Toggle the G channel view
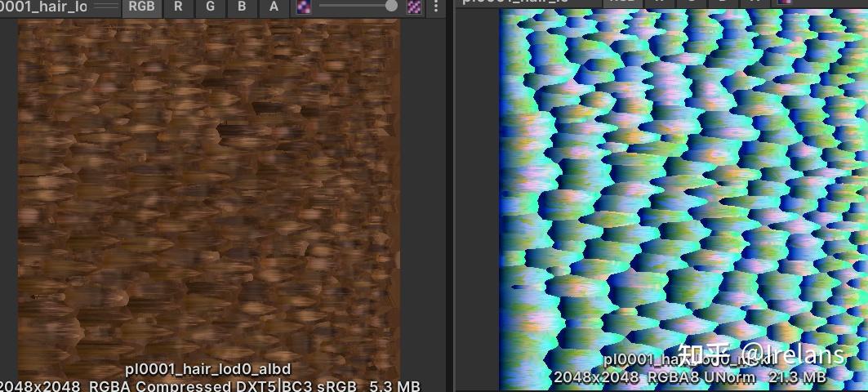Viewport: 868px width, 392px height. 211,7
